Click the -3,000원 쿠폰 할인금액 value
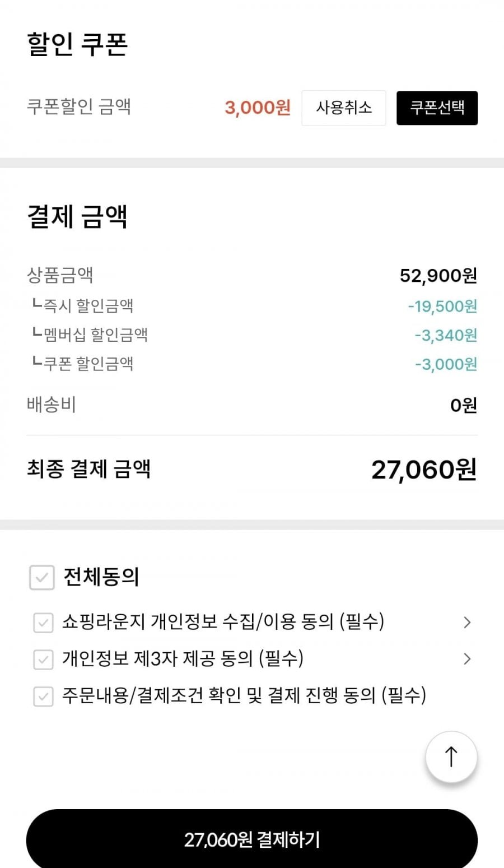 coord(446,364)
